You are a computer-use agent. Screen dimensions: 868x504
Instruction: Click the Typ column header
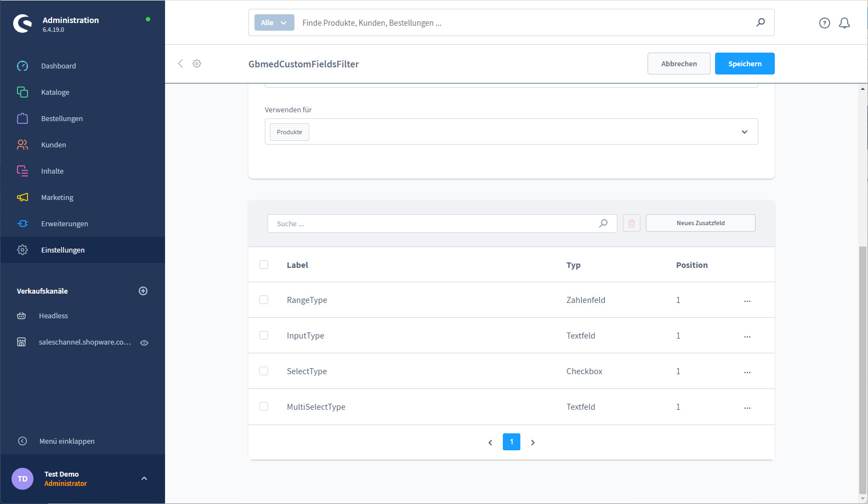pos(574,265)
